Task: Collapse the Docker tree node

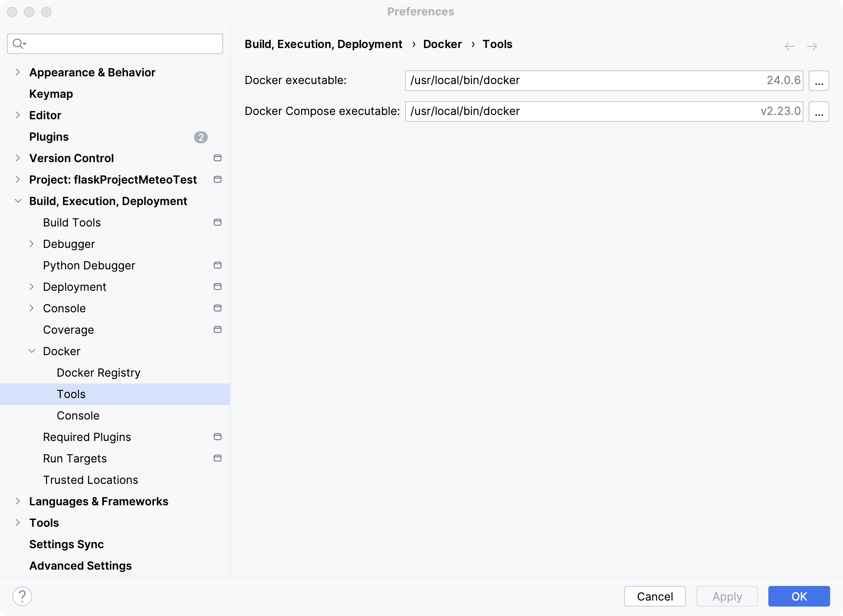Action: [32, 351]
